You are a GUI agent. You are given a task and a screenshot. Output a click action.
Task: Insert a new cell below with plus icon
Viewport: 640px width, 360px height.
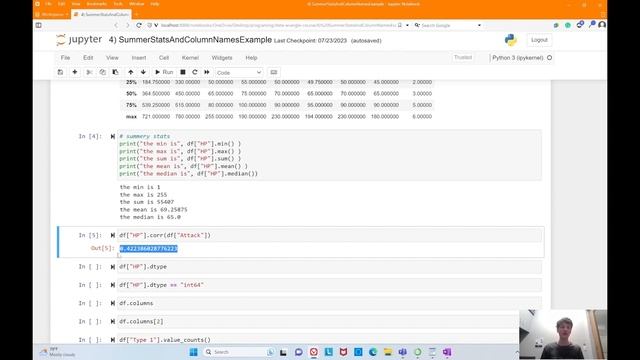(x=75, y=72)
